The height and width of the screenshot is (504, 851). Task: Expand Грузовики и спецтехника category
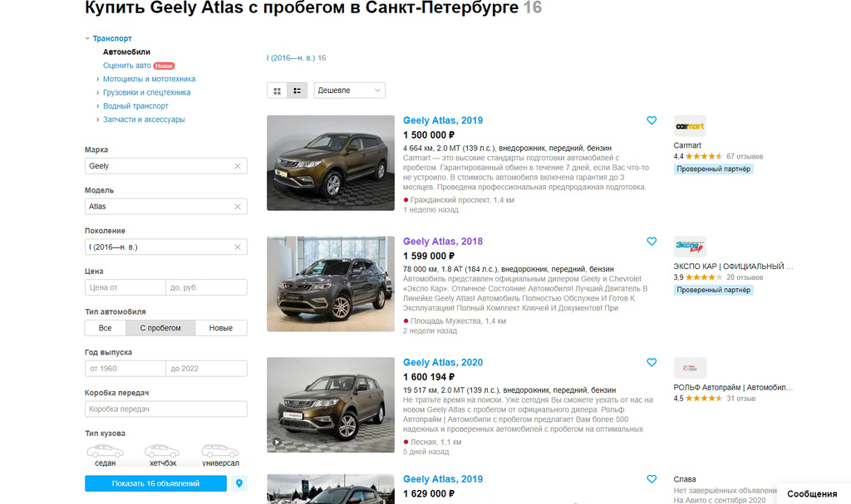coord(98,93)
